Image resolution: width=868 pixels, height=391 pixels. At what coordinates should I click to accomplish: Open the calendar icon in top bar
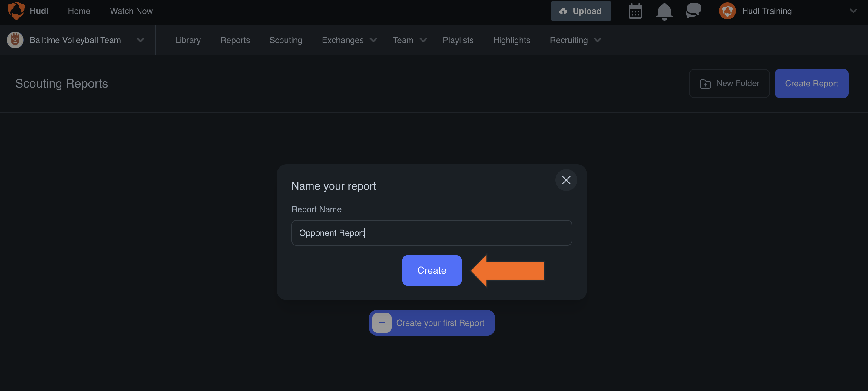coord(635,11)
